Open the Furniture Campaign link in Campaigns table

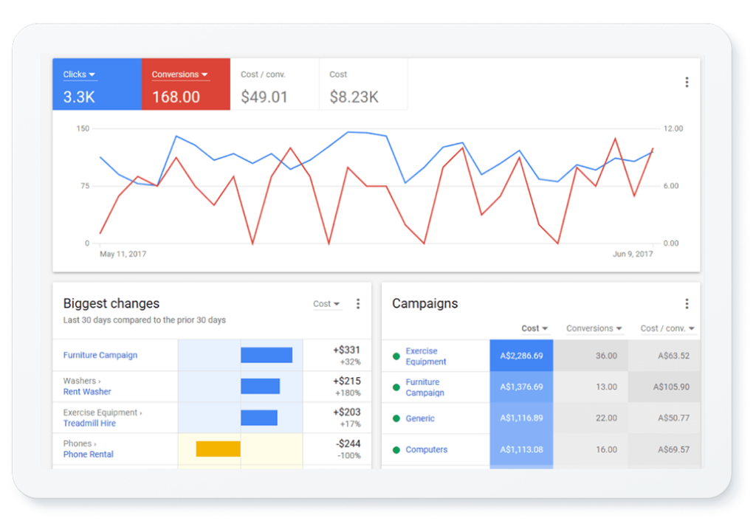[x=425, y=387]
